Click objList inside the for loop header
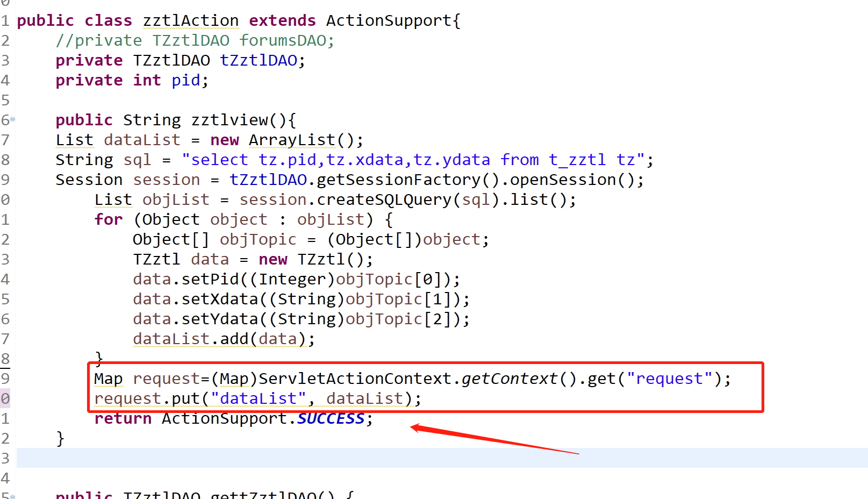 [x=331, y=219]
